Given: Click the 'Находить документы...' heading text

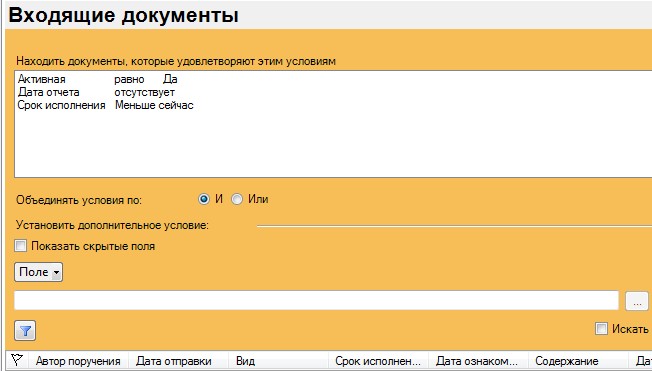Looking at the screenshot, I should pyautogui.click(x=176, y=61).
